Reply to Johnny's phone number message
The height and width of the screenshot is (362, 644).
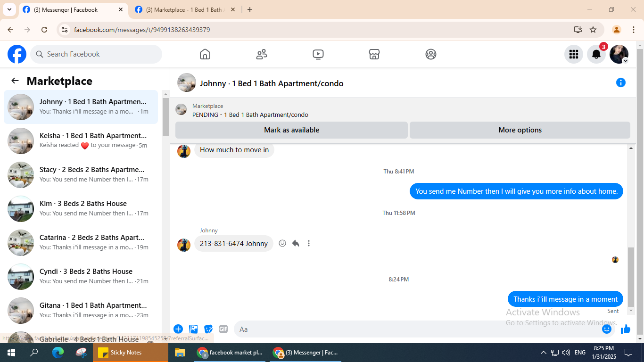296,243
